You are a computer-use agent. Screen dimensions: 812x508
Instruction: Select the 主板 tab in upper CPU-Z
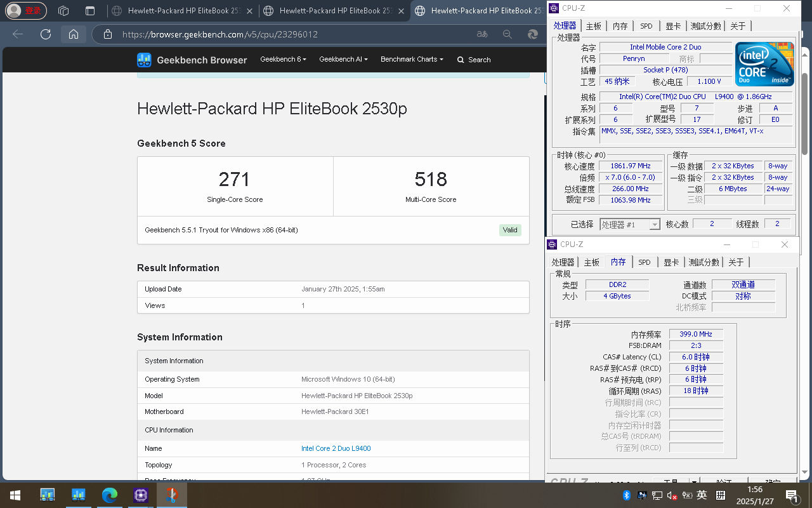[x=594, y=26]
